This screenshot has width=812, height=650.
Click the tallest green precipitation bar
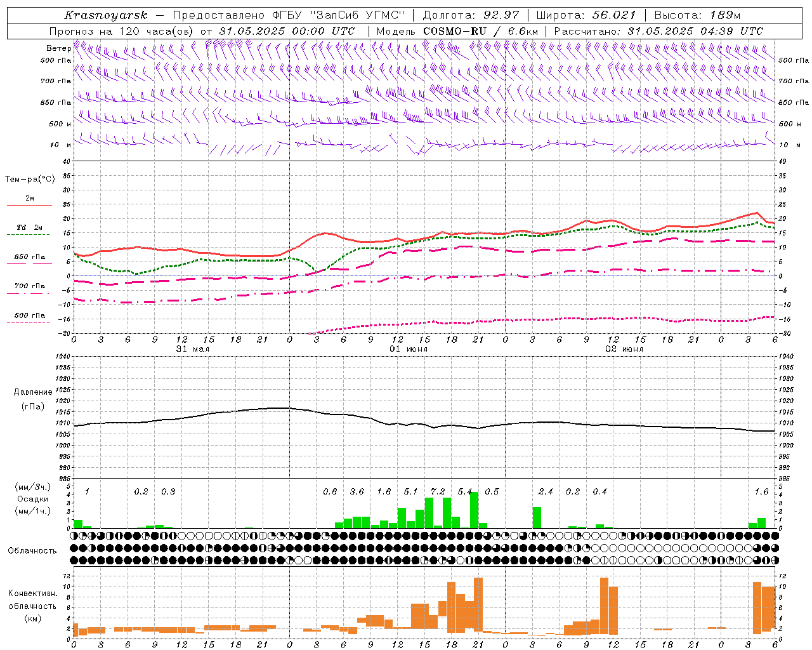(x=474, y=510)
